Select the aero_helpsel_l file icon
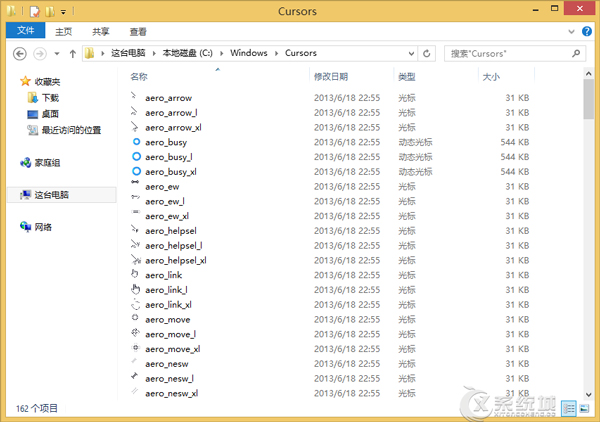This screenshot has height=422, width=600. pyautogui.click(x=135, y=244)
